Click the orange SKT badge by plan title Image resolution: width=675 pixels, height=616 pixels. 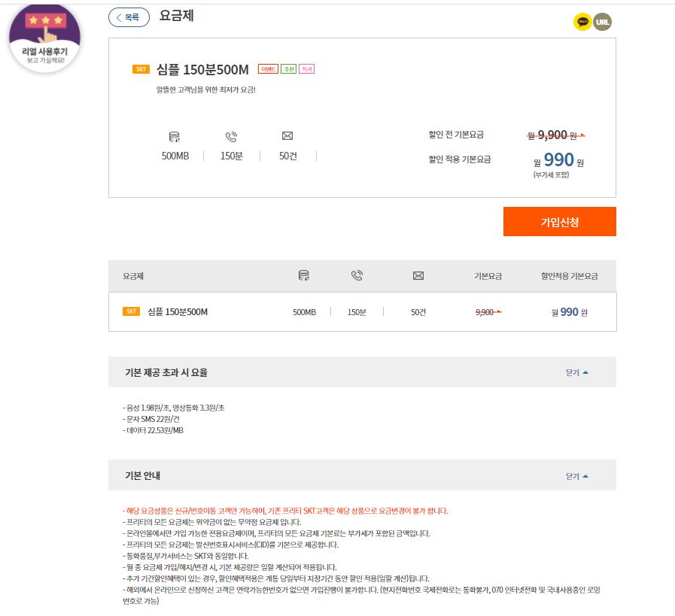(141, 69)
